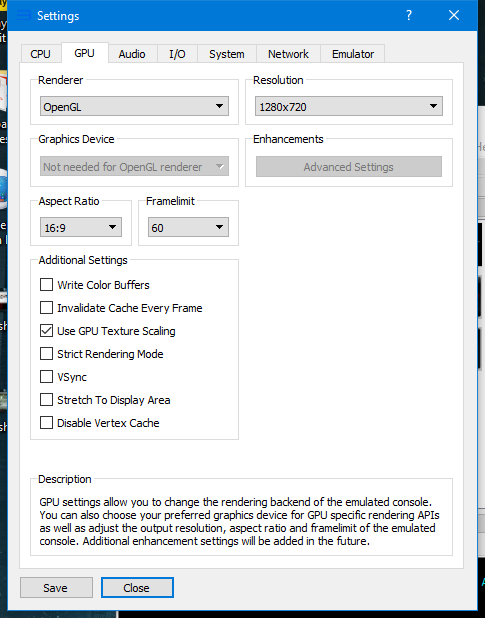The width and height of the screenshot is (485, 618).
Task: Expand the Framelimit 60 dropdown
Action: coord(188,227)
